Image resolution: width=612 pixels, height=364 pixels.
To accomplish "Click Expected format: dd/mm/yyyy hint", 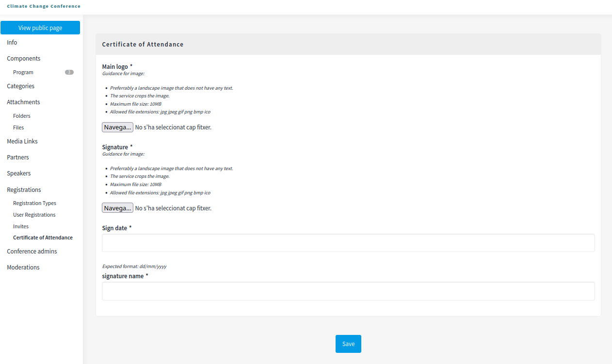I will (x=134, y=267).
